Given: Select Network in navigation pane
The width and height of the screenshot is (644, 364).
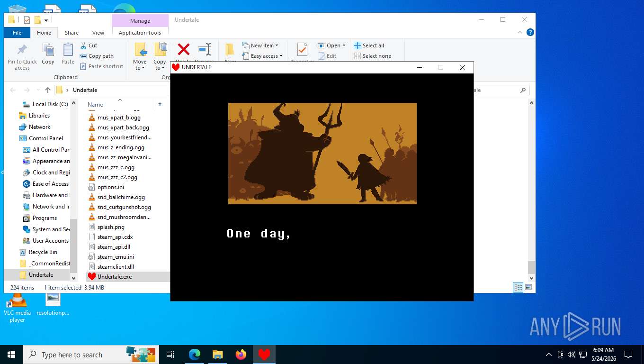Looking at the screenshot, I should click(x=40, y=127).
